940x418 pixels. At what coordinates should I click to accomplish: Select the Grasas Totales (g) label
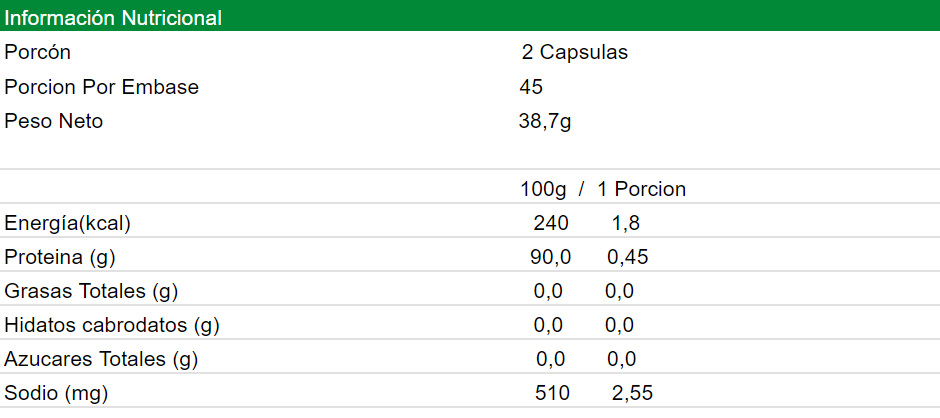coord(92,291)
